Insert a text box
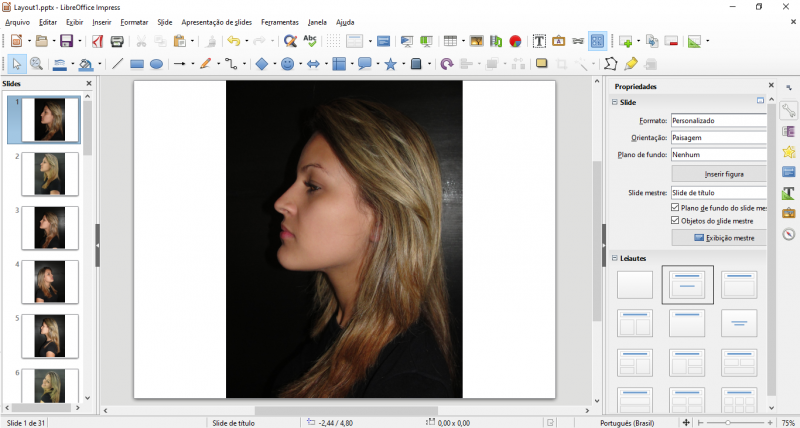The width and height of the screenshot is (800, 428). coord(539,41)
